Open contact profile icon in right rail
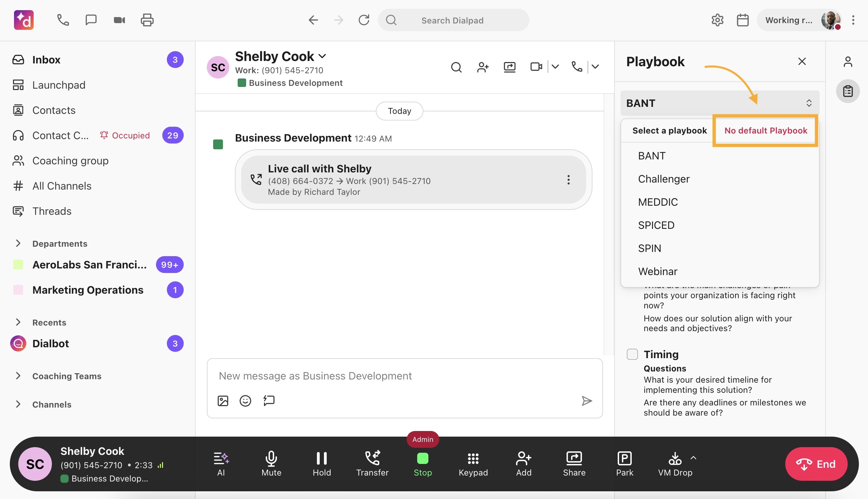 click(848, 62)
